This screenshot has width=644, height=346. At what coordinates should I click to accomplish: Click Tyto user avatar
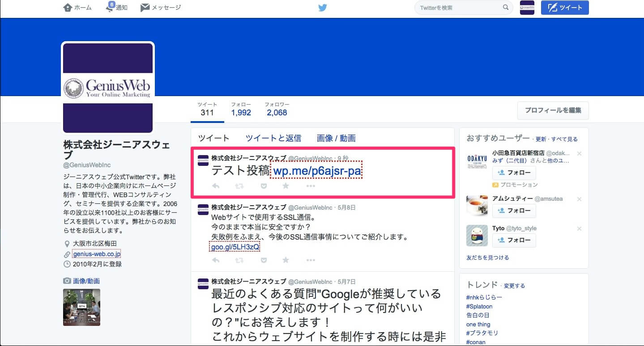click(477, 236)
